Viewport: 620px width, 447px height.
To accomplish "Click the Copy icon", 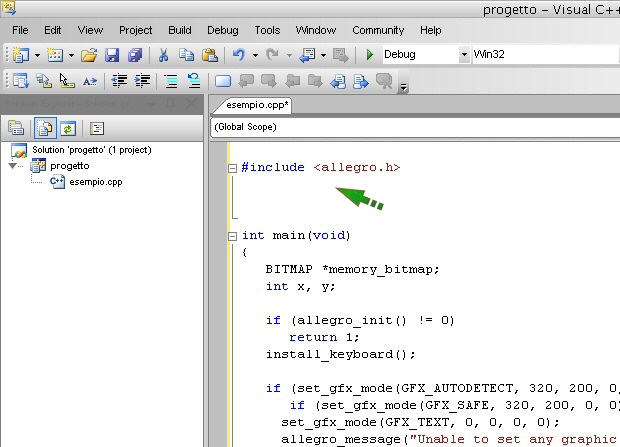I will pyautogui.click(x=186, y=55).
